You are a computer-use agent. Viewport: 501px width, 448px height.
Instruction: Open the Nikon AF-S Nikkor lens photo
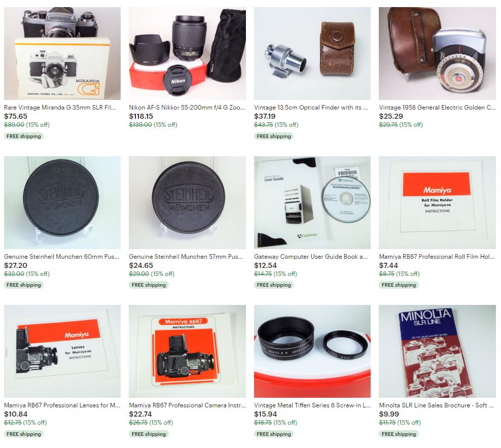[x=187, y=53]
